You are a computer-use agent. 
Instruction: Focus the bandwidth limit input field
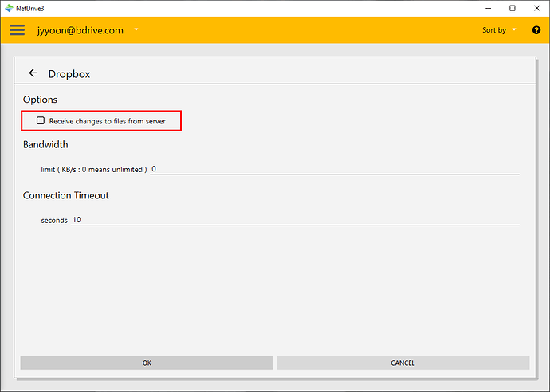[x=335, y=169]
